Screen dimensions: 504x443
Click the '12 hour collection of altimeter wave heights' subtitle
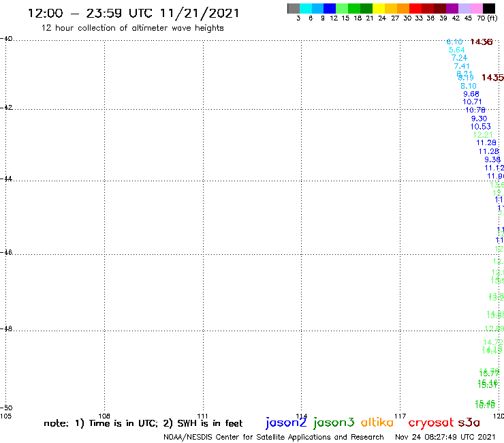point(132,29)
